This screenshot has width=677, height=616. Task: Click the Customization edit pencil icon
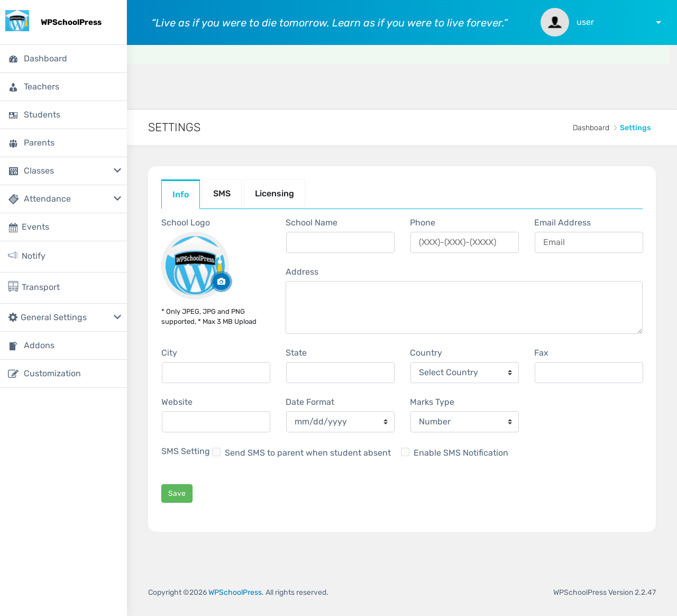click(13, 374)
